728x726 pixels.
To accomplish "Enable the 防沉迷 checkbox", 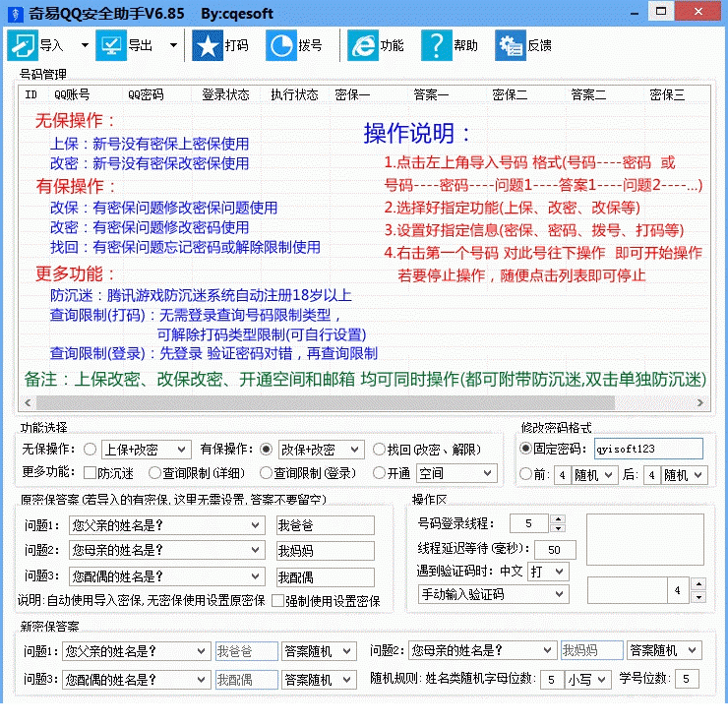I will [x=90, y=473].
